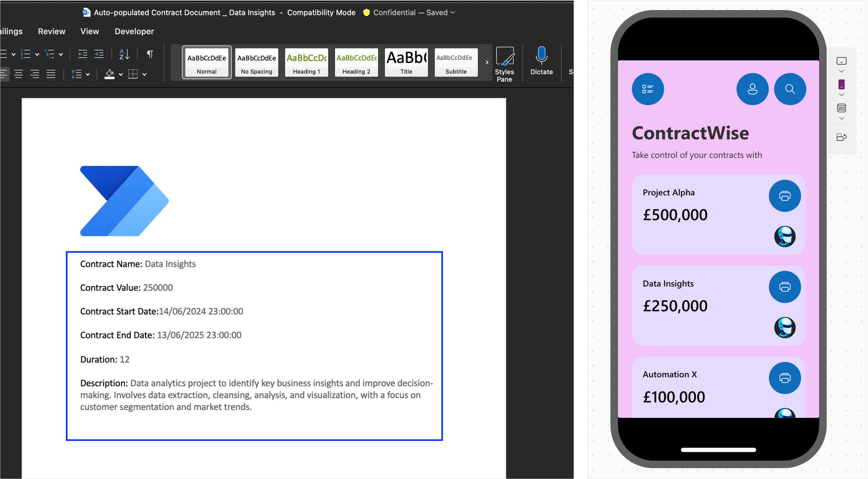Expand chevron under tablet layout icon
This screenshot has width=868, height=479.
click(x=841, y=71)
